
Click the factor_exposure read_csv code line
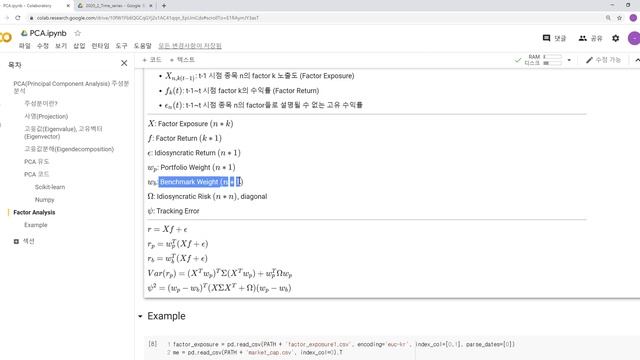click(x=344, y=344)
